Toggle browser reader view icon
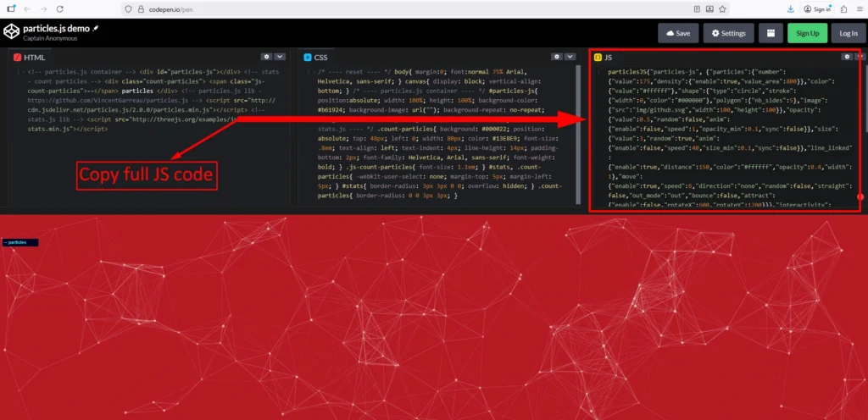 698,8
